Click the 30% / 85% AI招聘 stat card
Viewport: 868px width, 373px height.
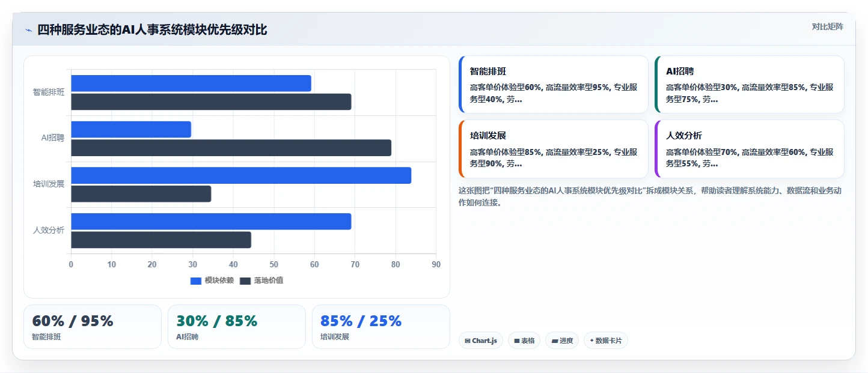237,327
